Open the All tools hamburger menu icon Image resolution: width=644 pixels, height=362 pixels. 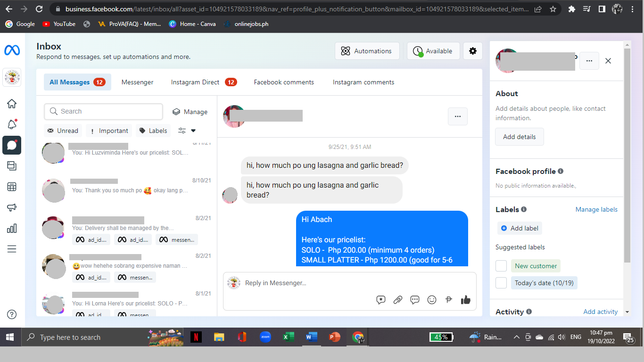(x=12, y=249)
